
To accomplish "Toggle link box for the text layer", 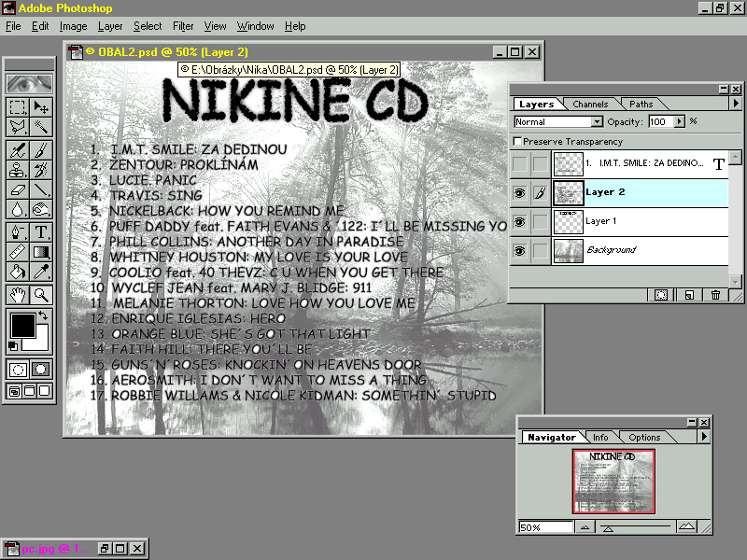I will click(540, 164).
